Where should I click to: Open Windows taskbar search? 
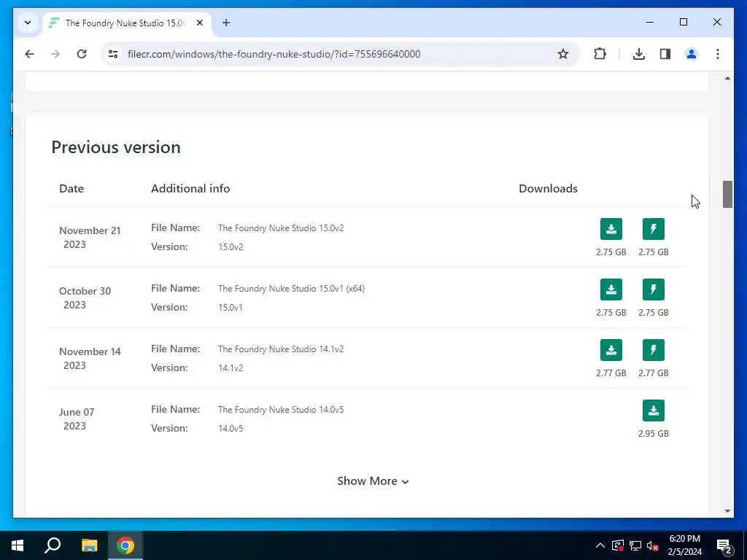point(53,545)
